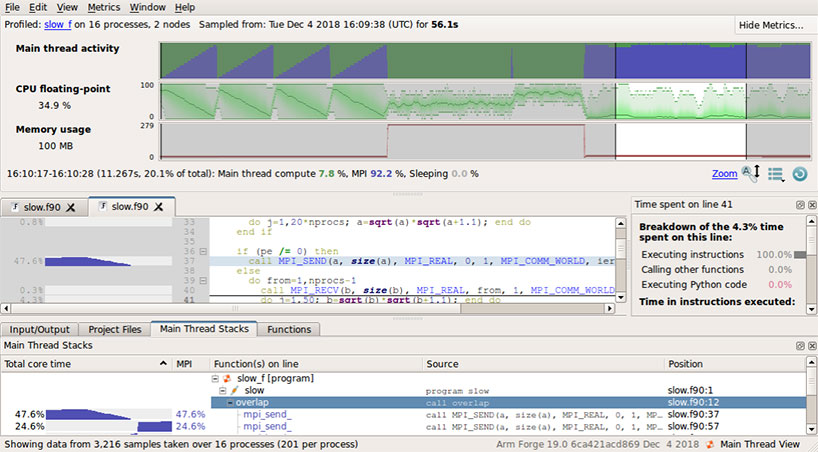
Task: Open the Metrics menu
Action: pos(104,7)
